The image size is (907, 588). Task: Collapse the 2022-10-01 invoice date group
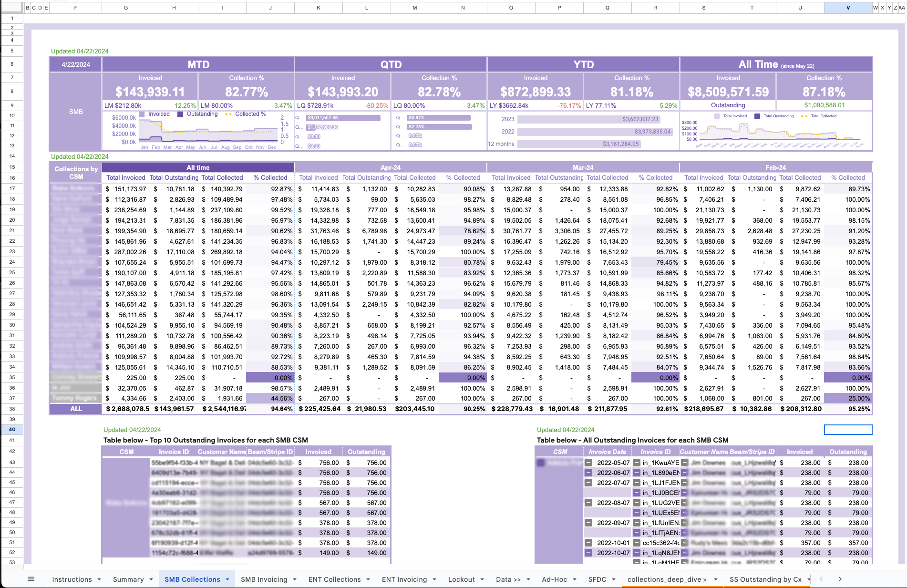[x=588, y=543]
